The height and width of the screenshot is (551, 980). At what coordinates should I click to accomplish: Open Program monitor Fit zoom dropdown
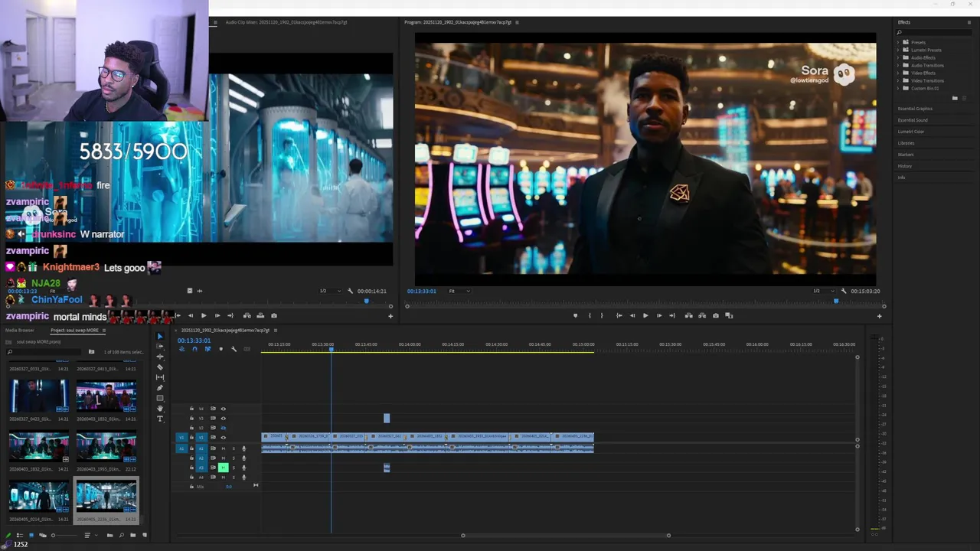459,291
